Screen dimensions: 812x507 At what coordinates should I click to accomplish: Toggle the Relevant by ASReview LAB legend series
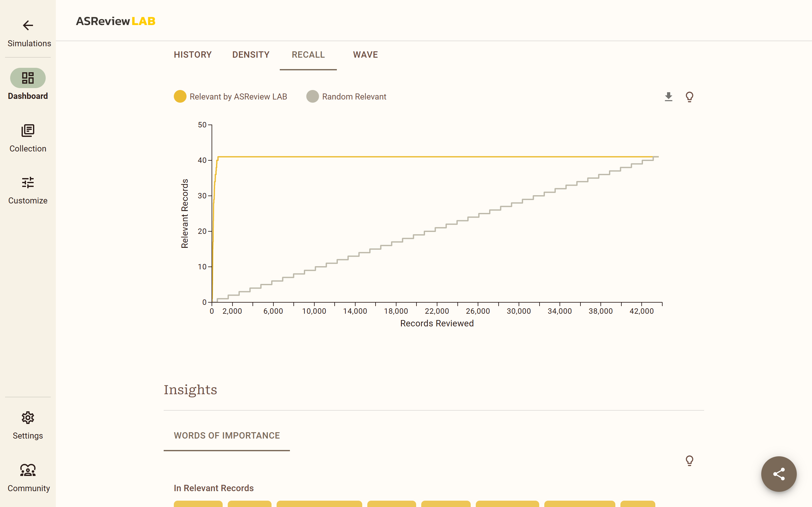pyautogui.click(x=231, y=97)
